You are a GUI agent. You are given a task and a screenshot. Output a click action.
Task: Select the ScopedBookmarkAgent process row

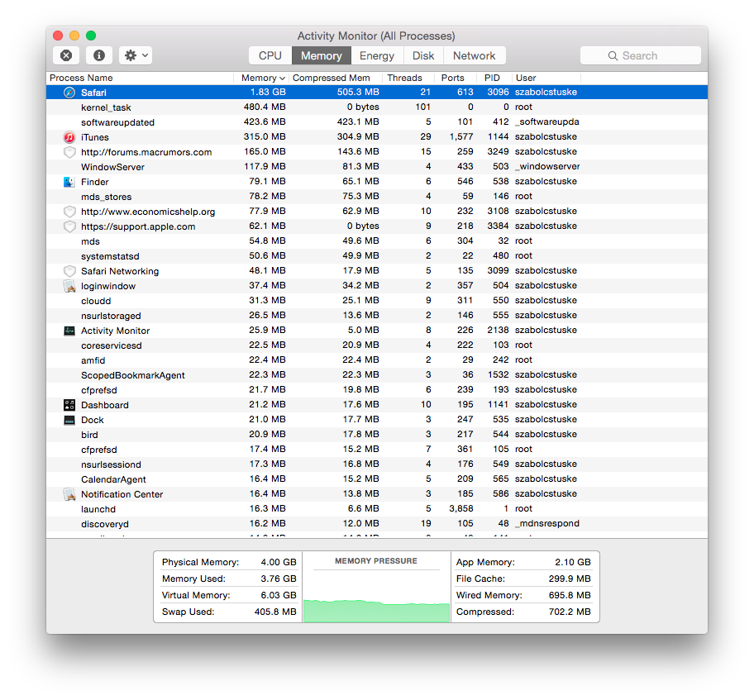click(377, 375)
